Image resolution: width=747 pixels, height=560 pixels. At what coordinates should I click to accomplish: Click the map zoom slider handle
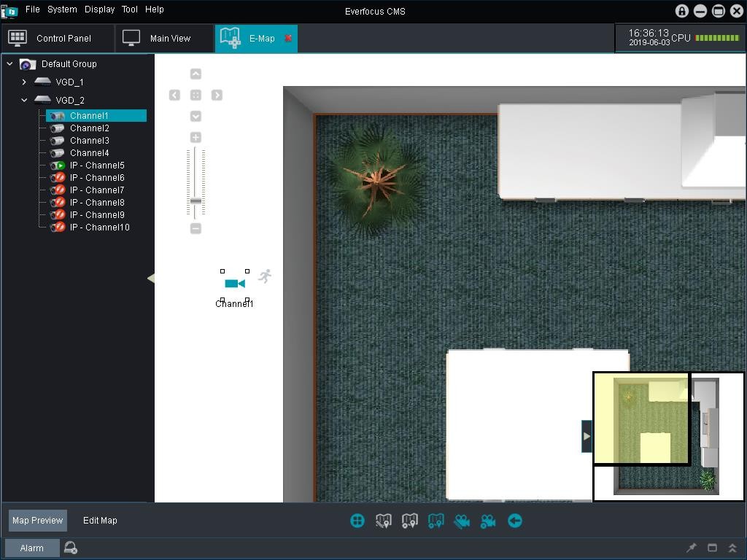(x=196, y=201)
